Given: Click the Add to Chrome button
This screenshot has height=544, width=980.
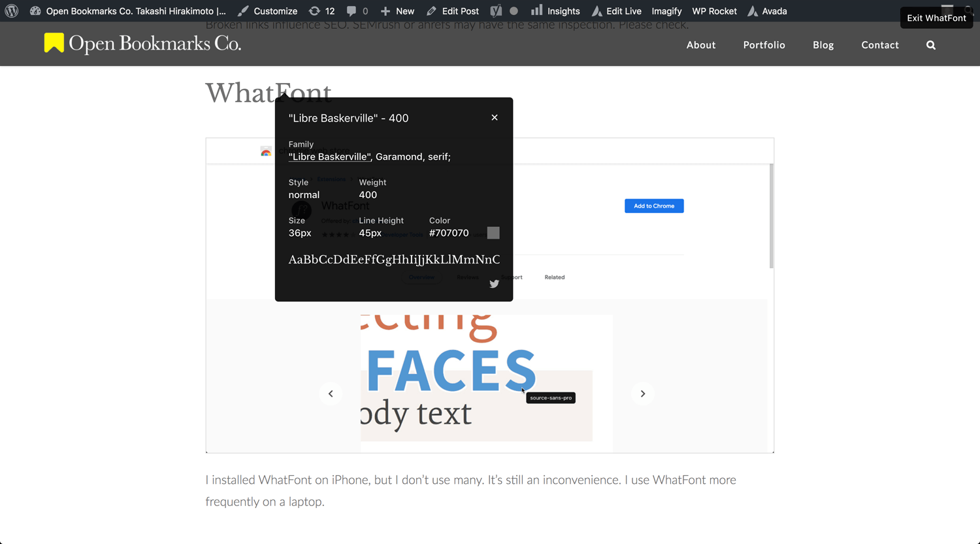Looking at the screenshot, I should click(x=654, y=206).
